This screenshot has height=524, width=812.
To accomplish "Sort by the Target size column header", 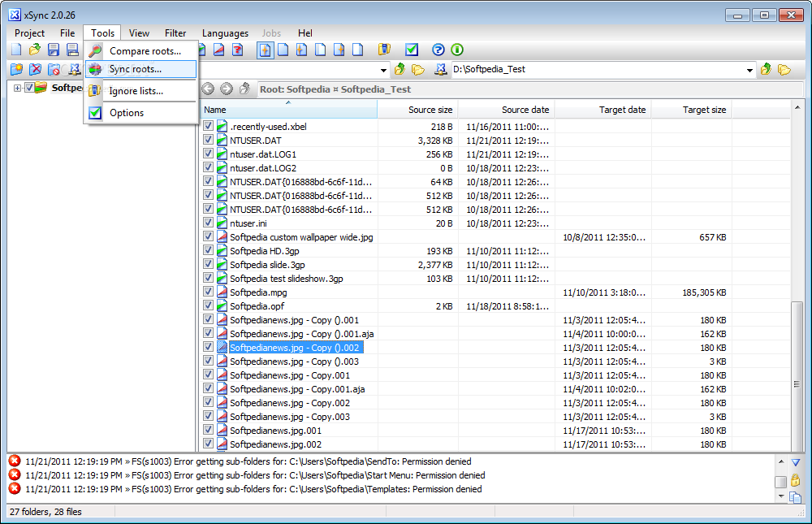I will tap(691, 110).
